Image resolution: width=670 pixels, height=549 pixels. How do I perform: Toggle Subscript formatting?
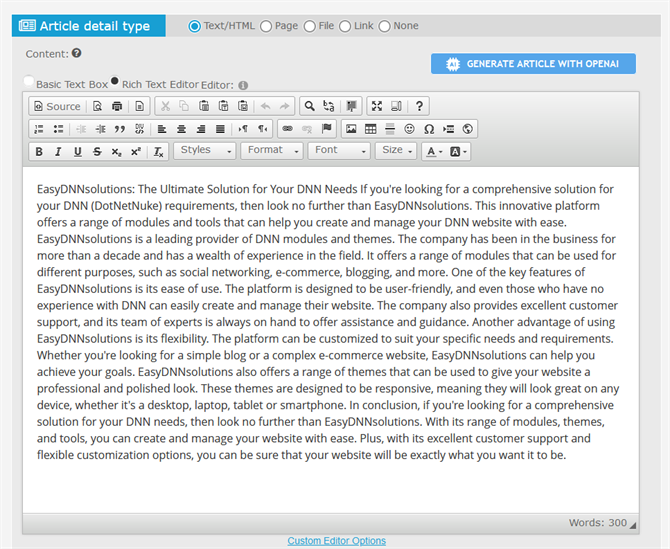pos(116,152)
